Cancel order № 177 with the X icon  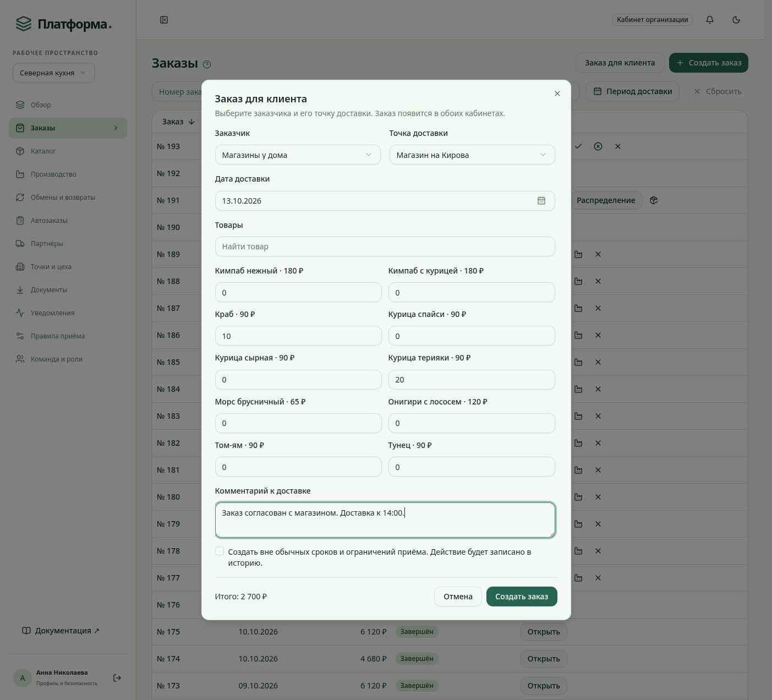tap(598, 578)
